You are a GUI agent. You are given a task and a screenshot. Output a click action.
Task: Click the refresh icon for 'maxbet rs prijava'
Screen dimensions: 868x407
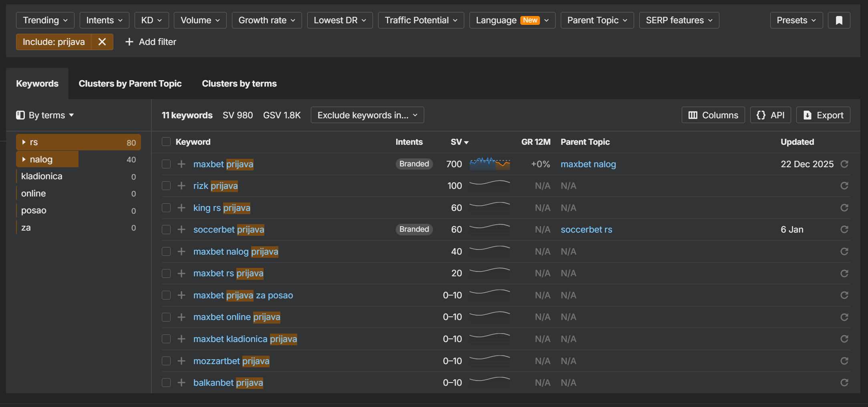pyautogui.click(x=844, y=273)
